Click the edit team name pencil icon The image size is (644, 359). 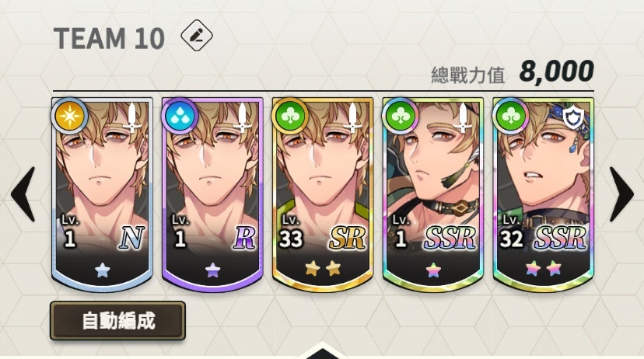tap(197, 35)
